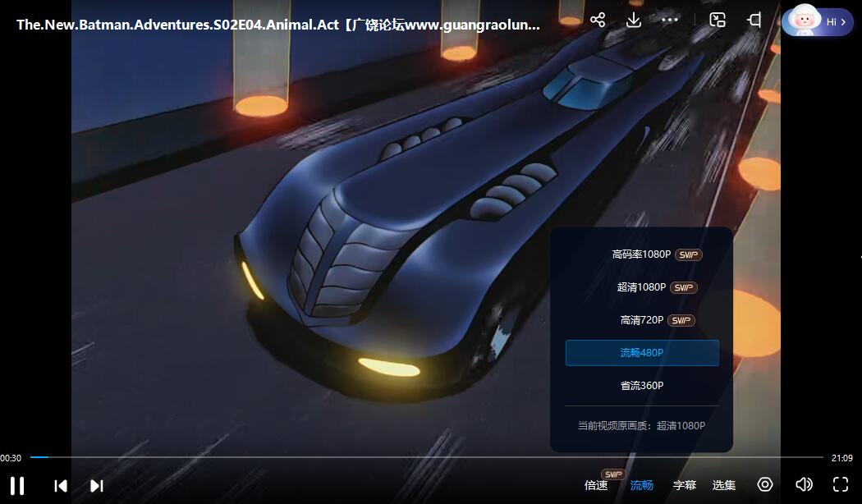Screen dimensions: 862x504
Task: Open the more options menu
Action: tap(670, 21)
